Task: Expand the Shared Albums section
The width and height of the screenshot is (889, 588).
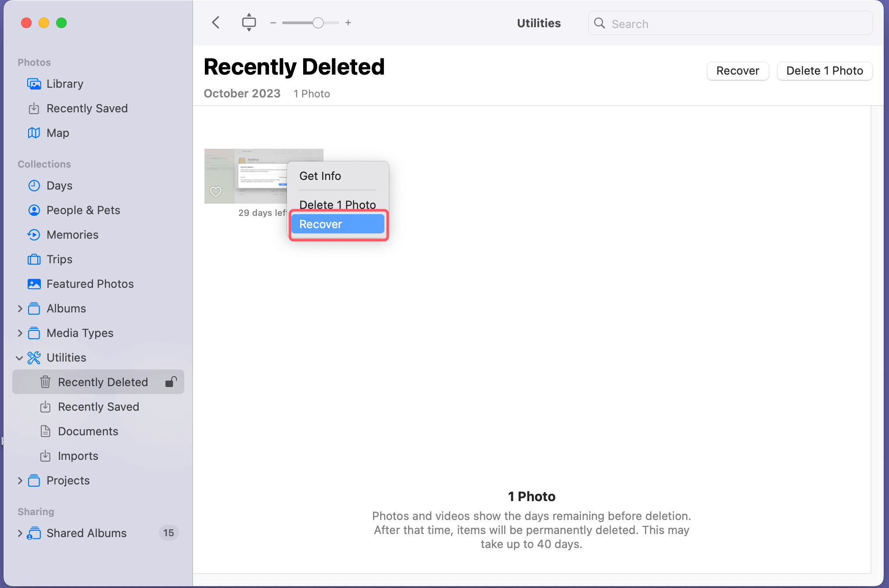Action: [x=20, y=533]
